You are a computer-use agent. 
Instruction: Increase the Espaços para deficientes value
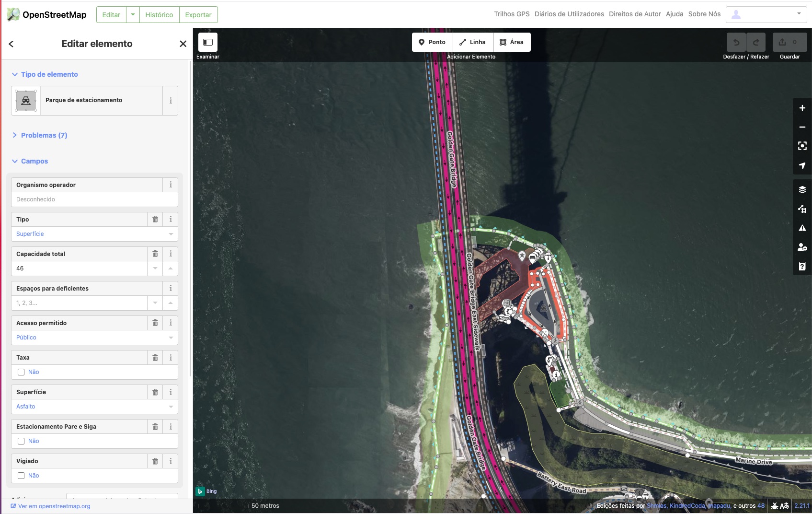tap(171, 303)
